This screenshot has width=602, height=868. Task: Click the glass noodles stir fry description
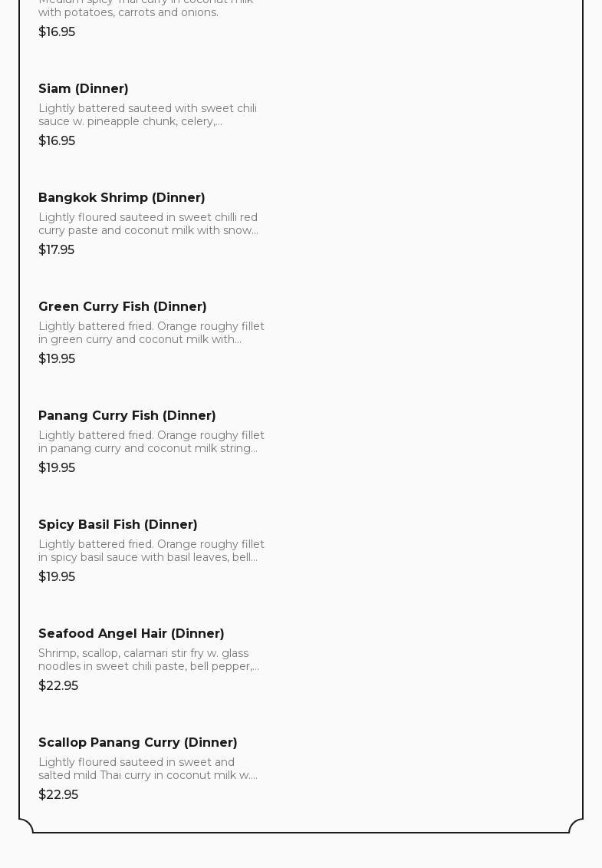[x=149, y=660]
